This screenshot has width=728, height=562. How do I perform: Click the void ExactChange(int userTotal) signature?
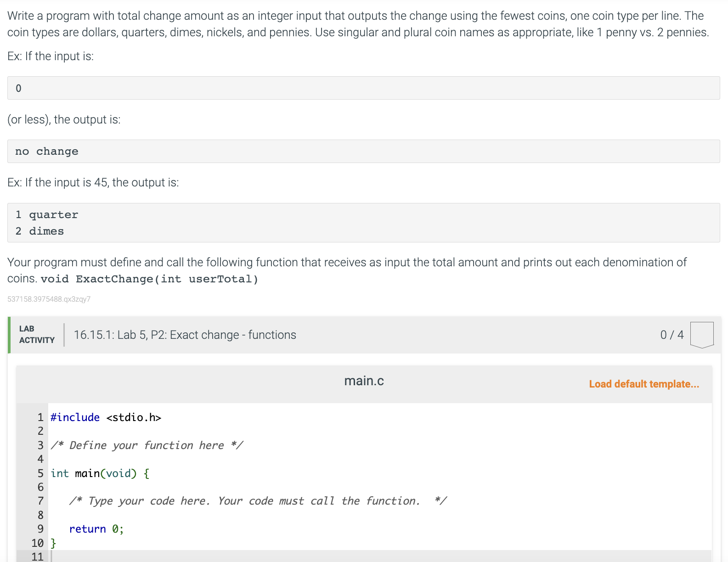(149, 279)
